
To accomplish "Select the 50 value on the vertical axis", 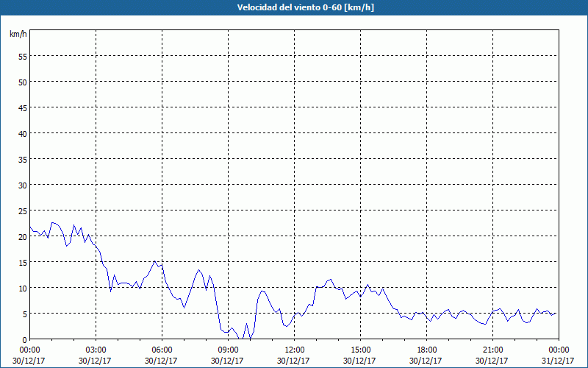I will point(23,82).
